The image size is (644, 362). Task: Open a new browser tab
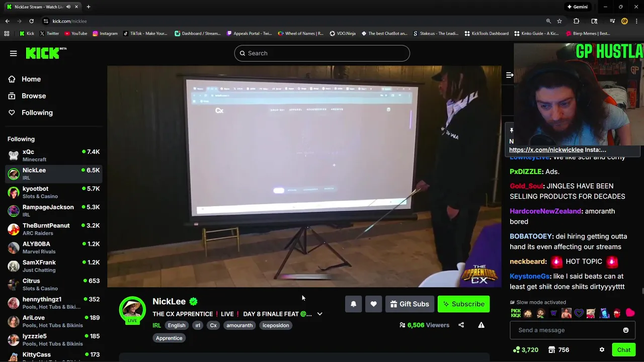coord(88,7)
